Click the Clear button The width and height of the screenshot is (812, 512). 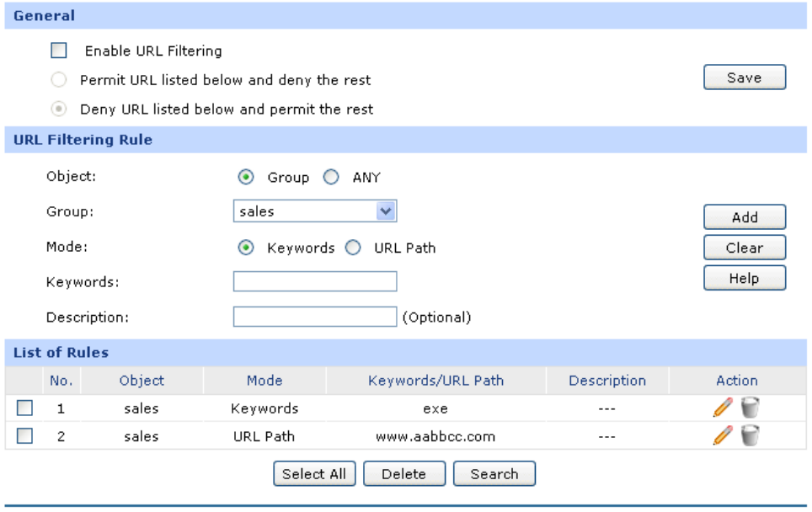pyautogui.click(x=745, y=248)
